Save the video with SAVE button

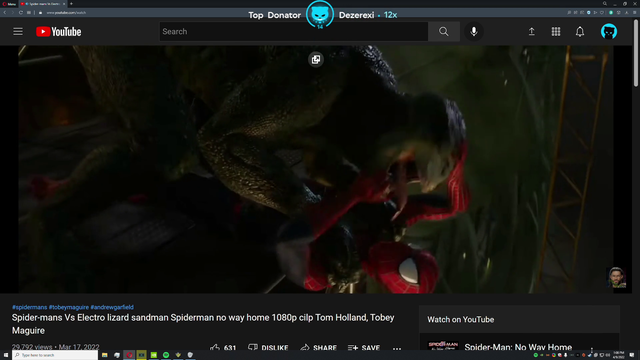point(364,348)
